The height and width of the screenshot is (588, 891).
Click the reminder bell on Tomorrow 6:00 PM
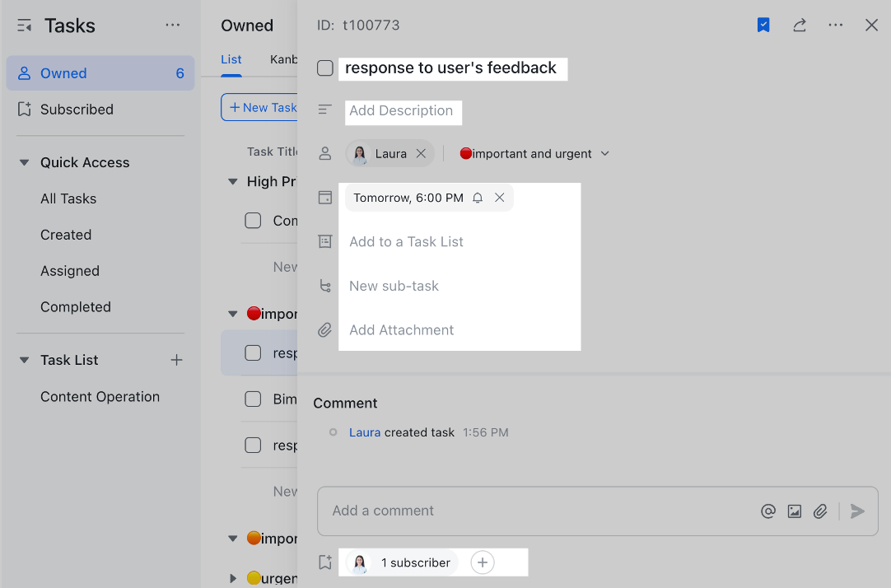(x=478, y=198)
